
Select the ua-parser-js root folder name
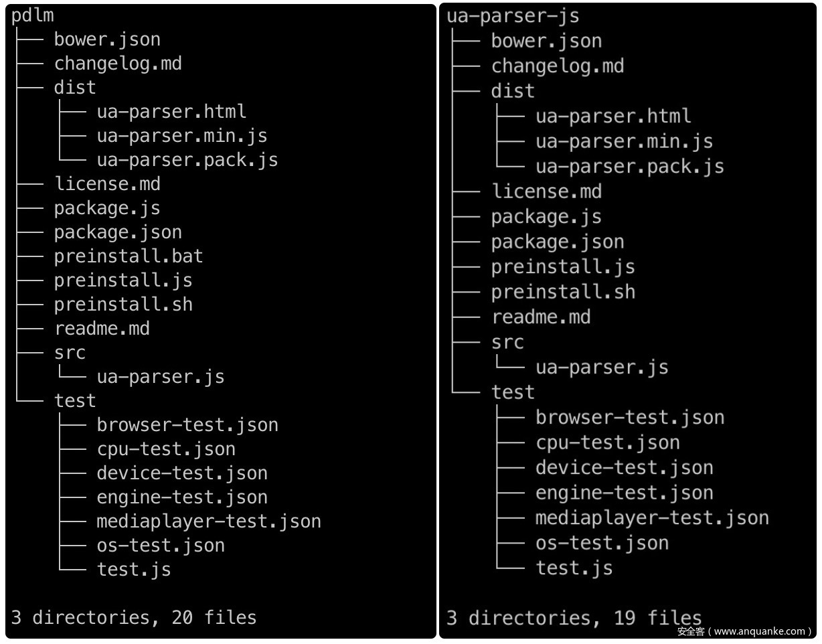[x=513, y=15]
